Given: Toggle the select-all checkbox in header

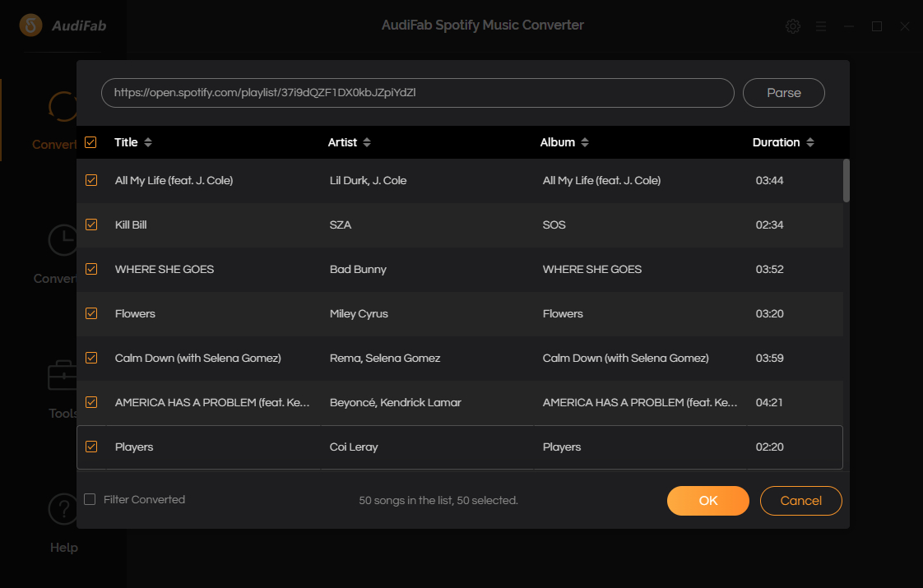Looking at the screenshot, I should (x=90, y=141).
